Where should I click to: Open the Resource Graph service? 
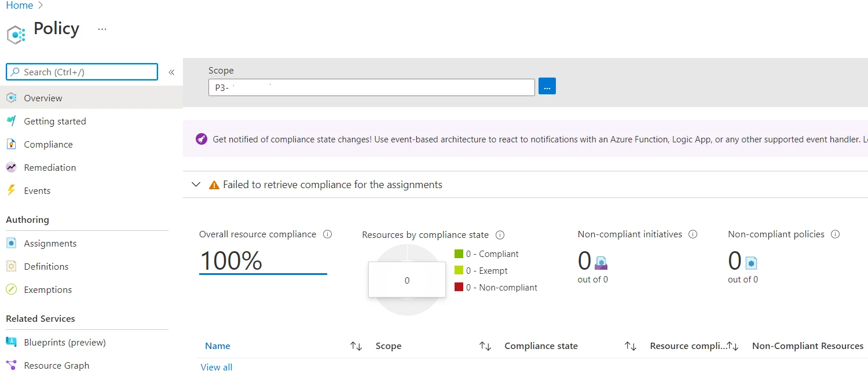pos(56,364)
